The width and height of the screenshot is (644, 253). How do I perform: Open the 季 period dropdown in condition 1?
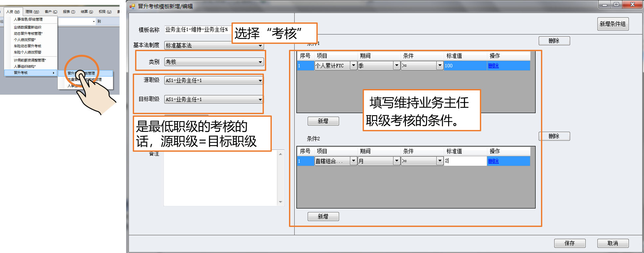pos(397,66)
